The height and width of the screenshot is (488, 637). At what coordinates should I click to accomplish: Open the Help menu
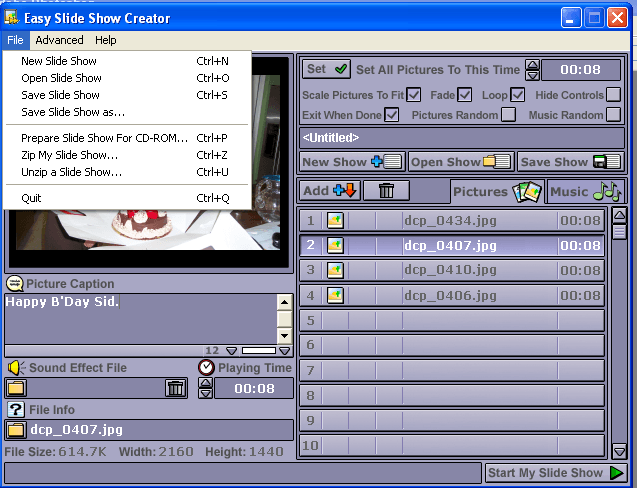pyautogui.click(x=106, y=40)
